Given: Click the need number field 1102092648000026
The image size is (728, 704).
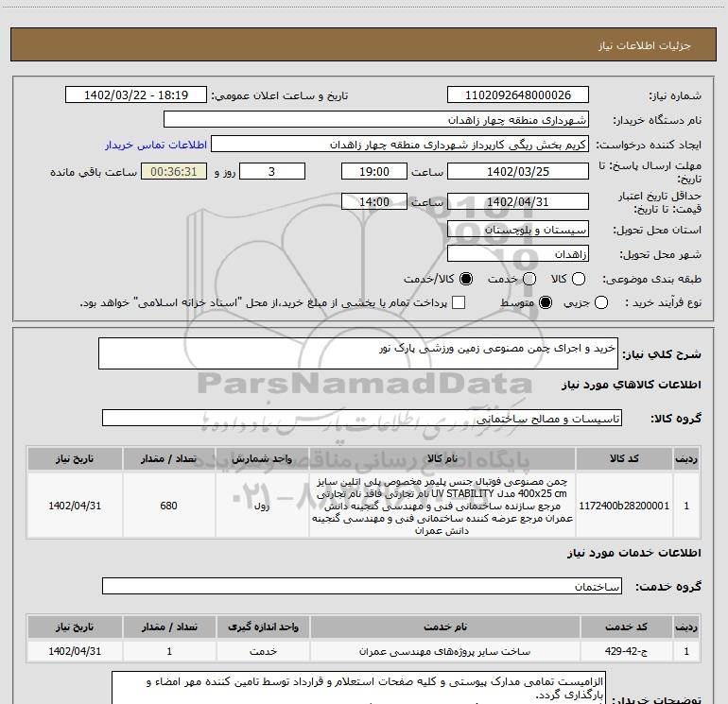Looking at the screenshot, I should (518, 95).
